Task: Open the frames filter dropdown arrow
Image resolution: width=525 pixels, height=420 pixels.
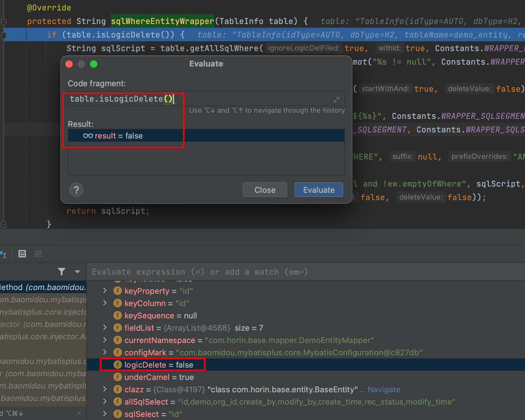Action: tap(77, 272)
